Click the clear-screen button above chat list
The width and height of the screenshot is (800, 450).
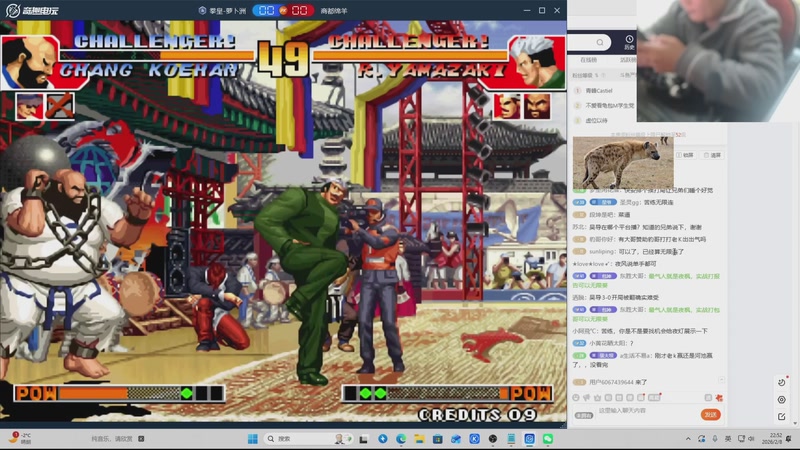[x=713, y=155]
